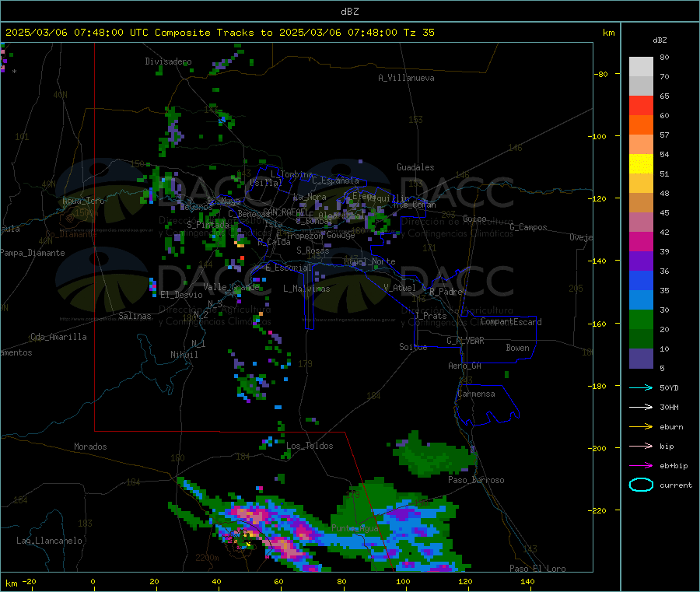This screenshot has width=700, height=592.
Task: Pick the brown 48–45 dBZ swatch
Action: (x=641, y=203)
